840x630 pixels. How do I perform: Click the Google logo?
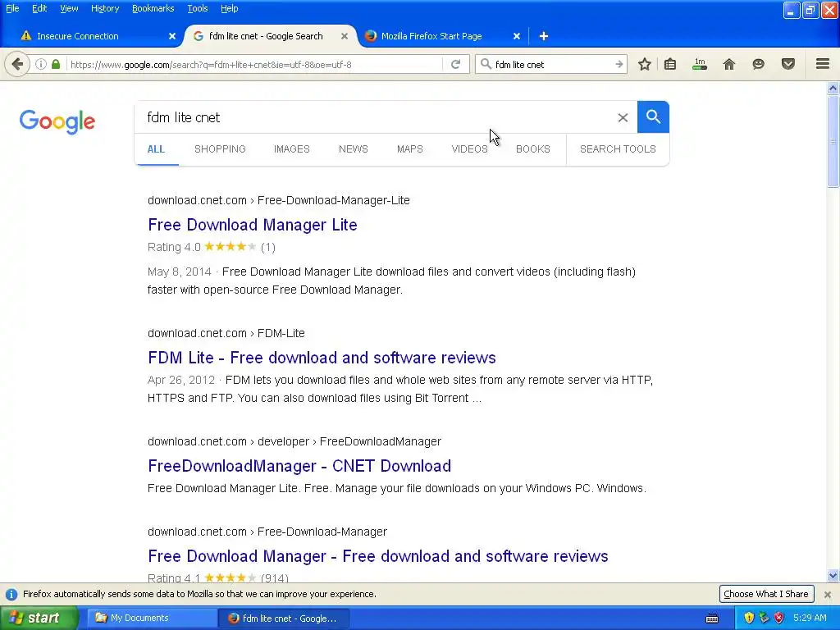[57, 121]
